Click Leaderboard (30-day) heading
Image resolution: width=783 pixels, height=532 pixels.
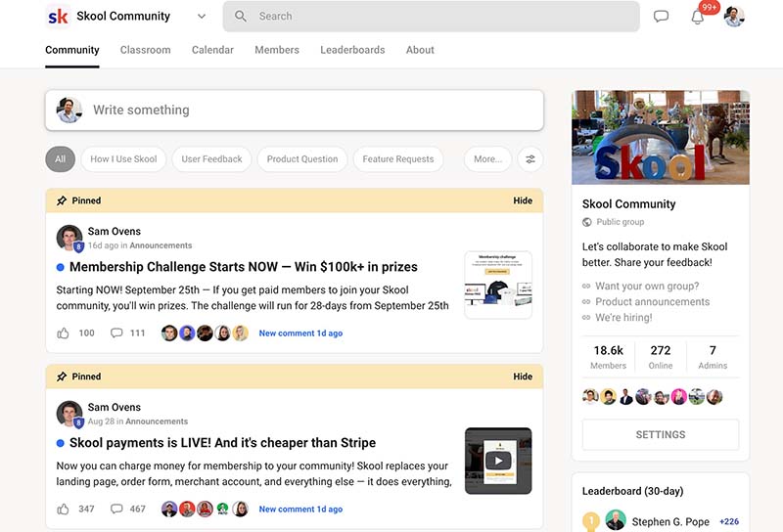pyautogui.click(x=632, y=491)
